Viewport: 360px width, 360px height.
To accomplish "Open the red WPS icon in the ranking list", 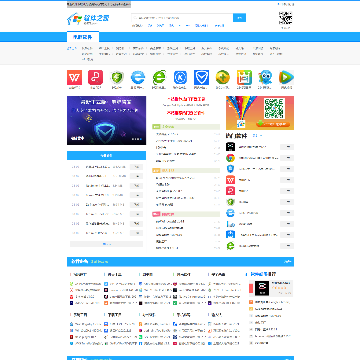I will click(x=230, y=180).
